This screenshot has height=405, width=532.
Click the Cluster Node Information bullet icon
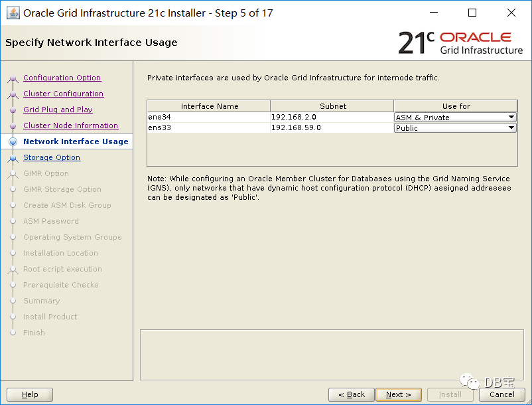coord(13,126)
